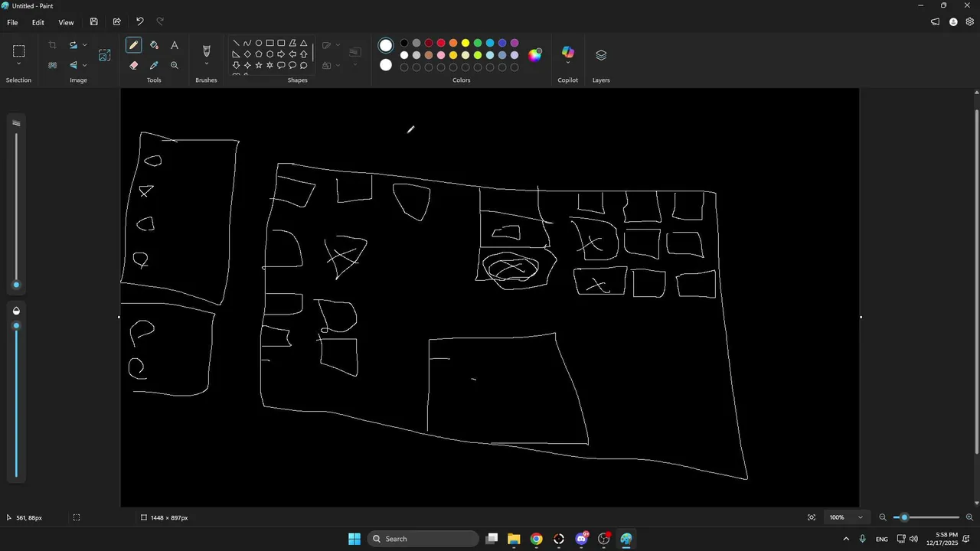Pick the red color swatch
The image size is (980, 551).
point(441,43)
